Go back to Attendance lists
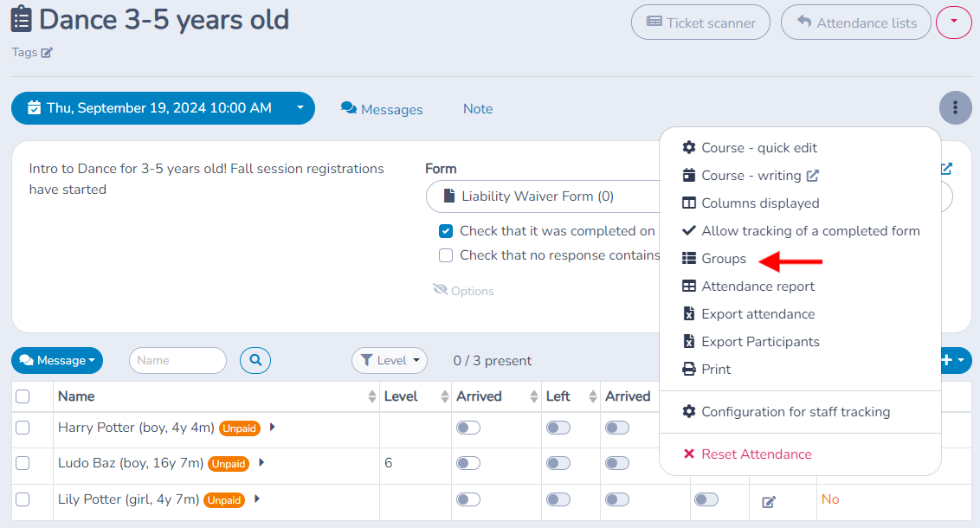Viewport: 980px width, 528px height. [855, 23]
